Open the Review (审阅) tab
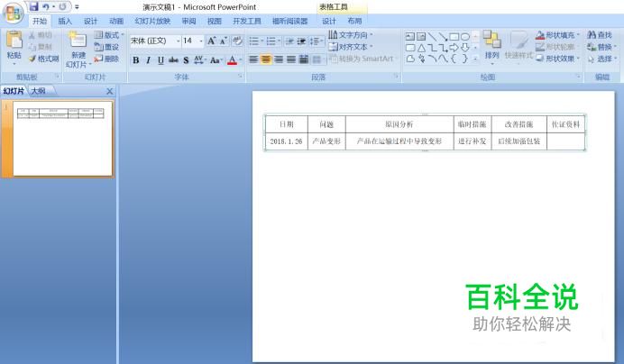Viewport: 624px width, 364px height. [x=188, y=21]
